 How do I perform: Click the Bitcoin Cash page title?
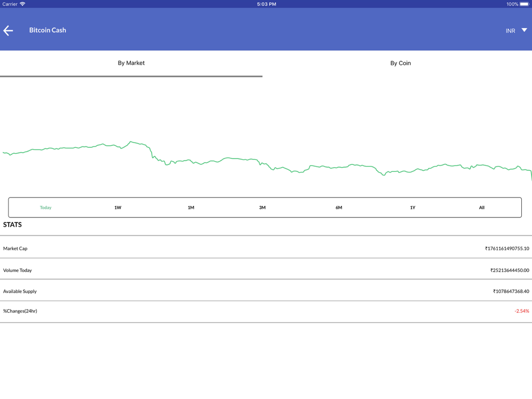point(47,30)
